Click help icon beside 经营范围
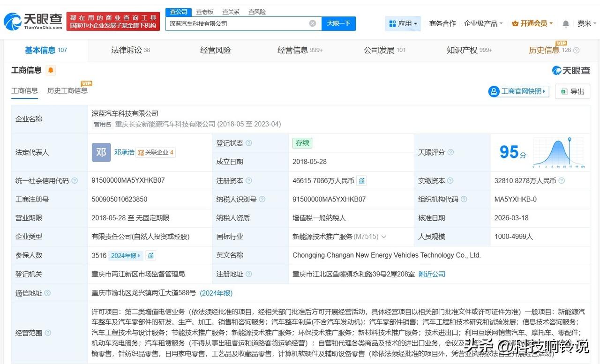The image size is (600, 364). coord(47,333)
